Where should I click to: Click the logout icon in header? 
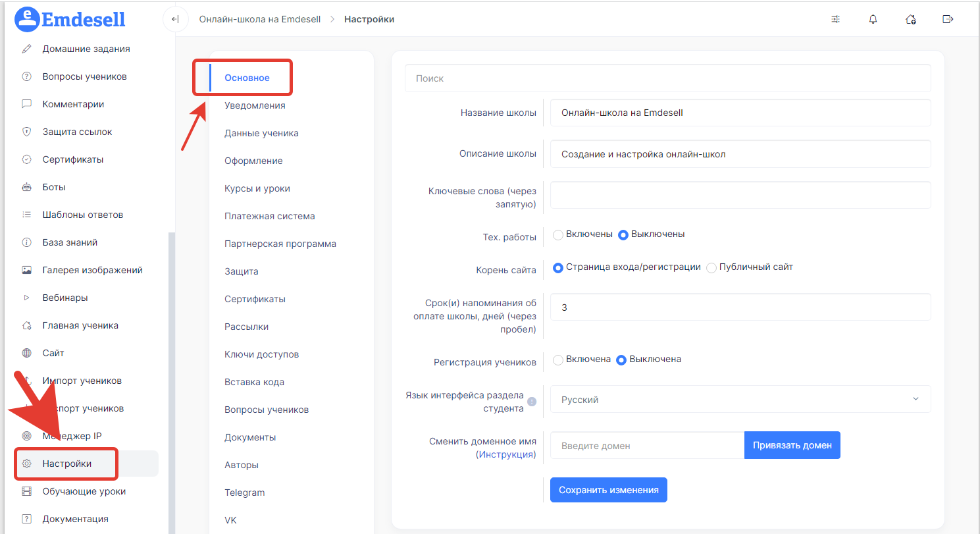coord(948,19)
